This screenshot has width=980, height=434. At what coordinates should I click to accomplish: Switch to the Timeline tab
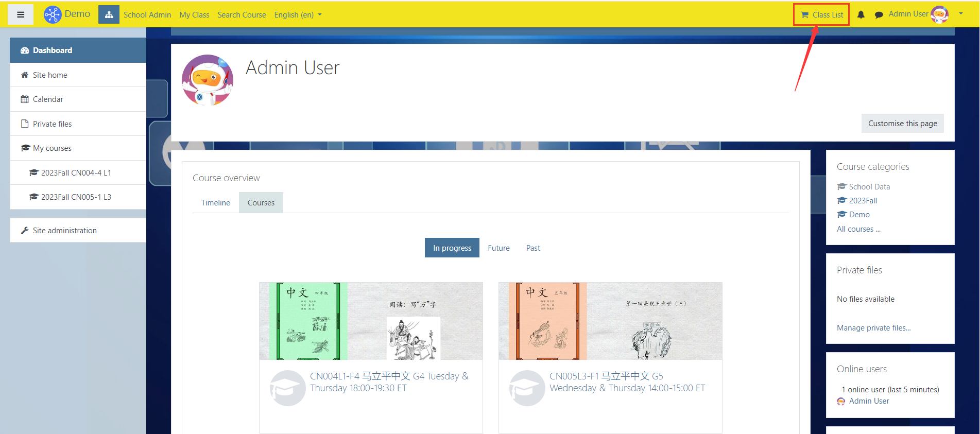(x=215, y=203)
